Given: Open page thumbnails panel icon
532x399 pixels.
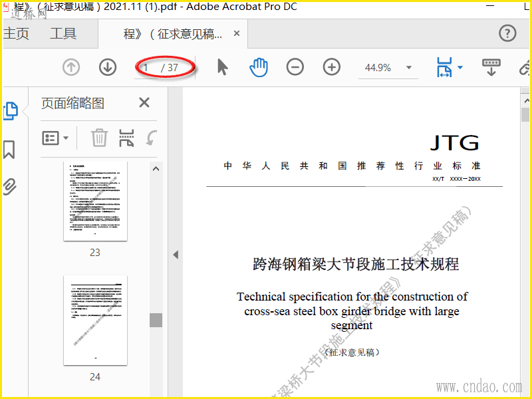Looking at the screenshot, I should tap(10, 110).
